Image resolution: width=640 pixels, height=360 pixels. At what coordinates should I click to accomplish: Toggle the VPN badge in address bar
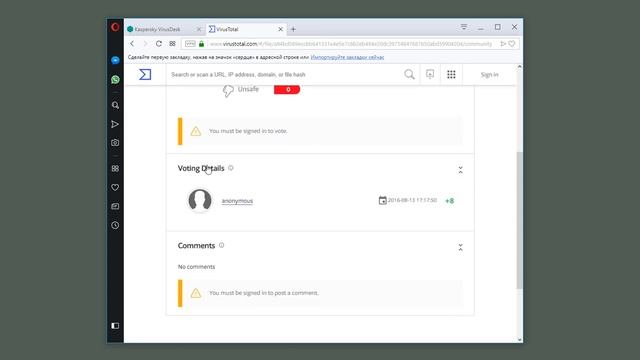[190, 44]
